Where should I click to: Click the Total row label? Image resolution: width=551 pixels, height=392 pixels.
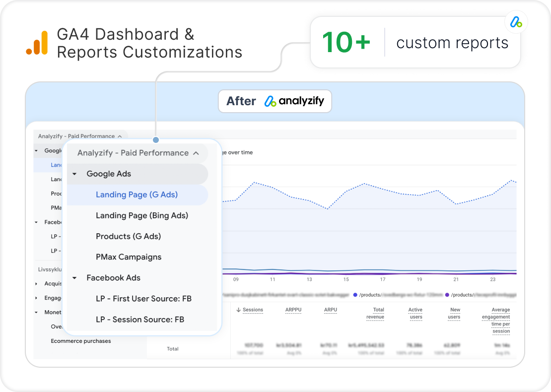coord(173,349)
